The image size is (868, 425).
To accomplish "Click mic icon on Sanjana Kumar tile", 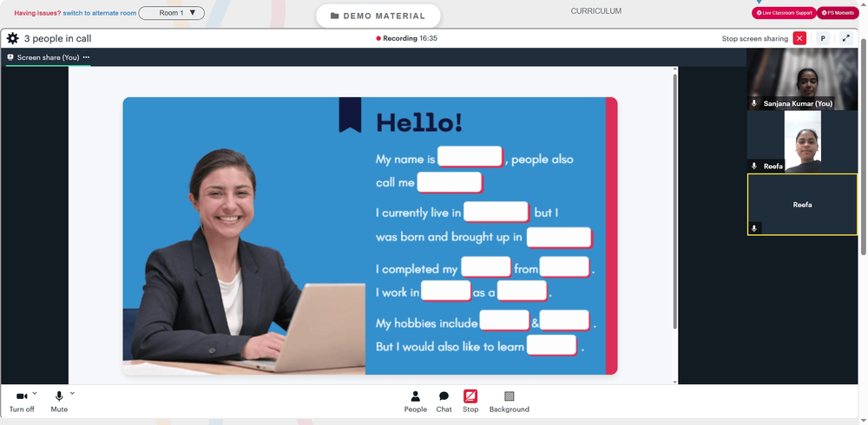I will tap(754, 103).
